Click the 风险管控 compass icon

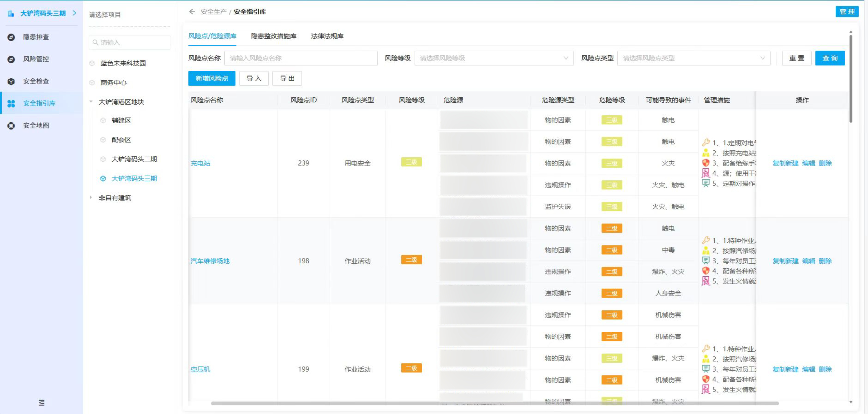point(11,59)
